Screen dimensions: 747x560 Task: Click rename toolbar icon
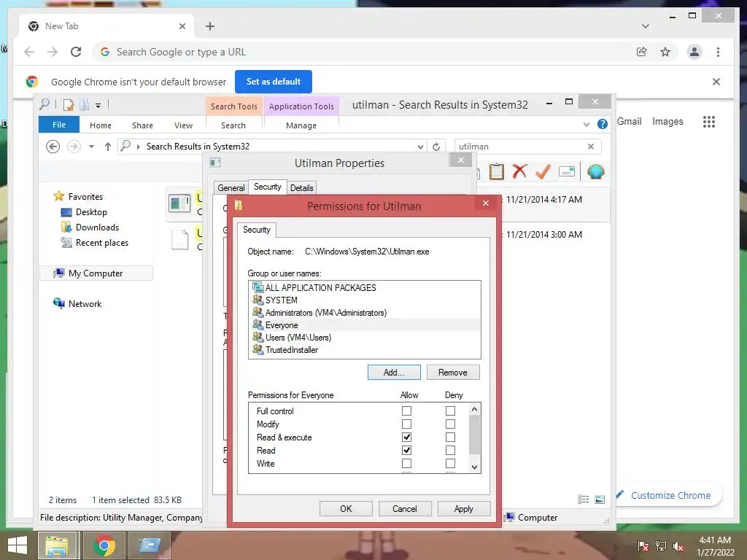tap(566, 171)
